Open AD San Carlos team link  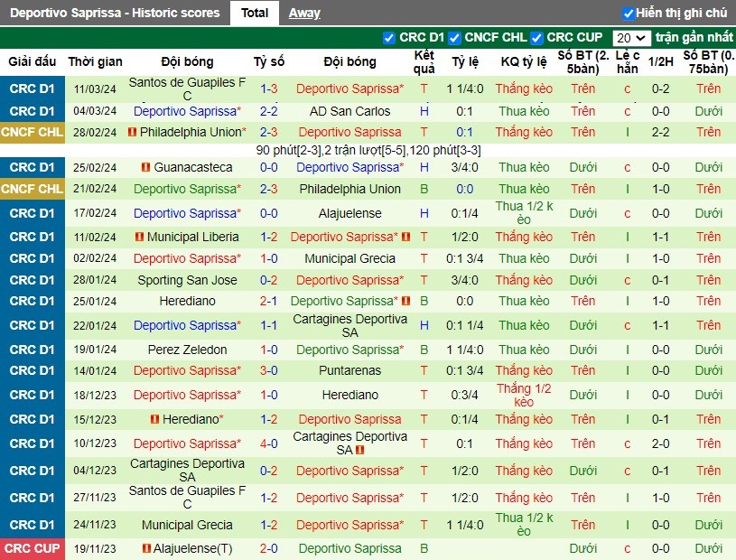point(349,111)
